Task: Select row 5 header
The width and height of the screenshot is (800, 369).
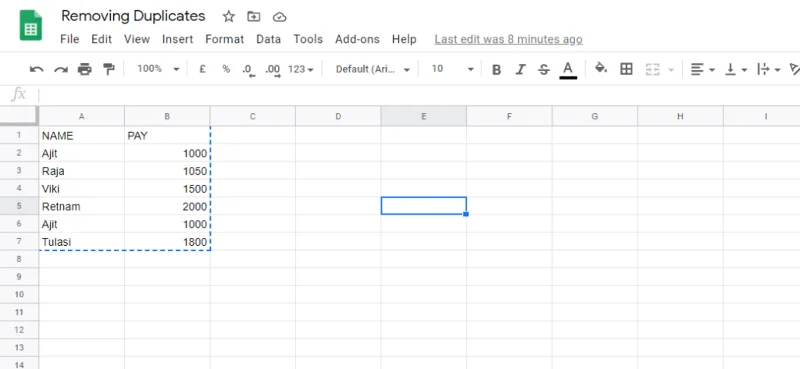Action: (x=19, y=206)
